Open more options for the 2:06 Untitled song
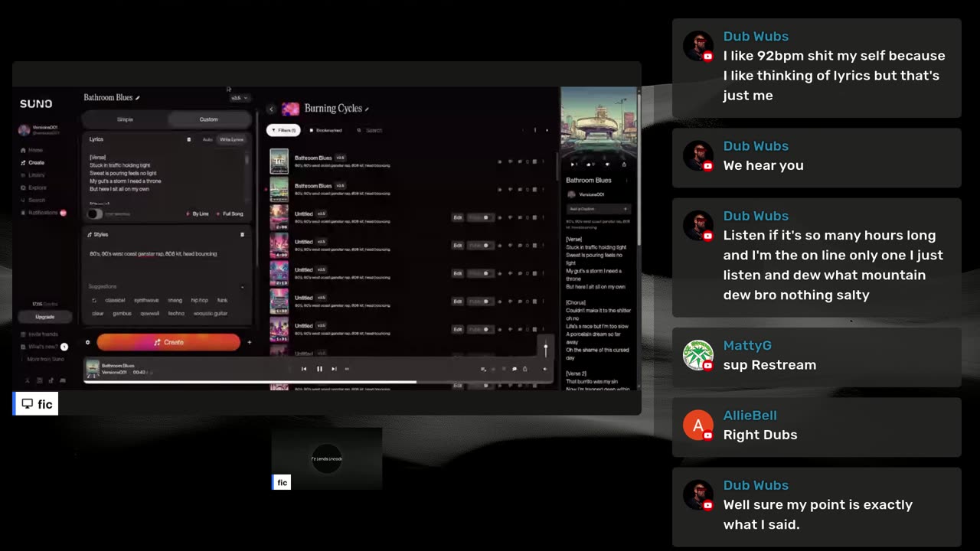 tap(544, 217)
